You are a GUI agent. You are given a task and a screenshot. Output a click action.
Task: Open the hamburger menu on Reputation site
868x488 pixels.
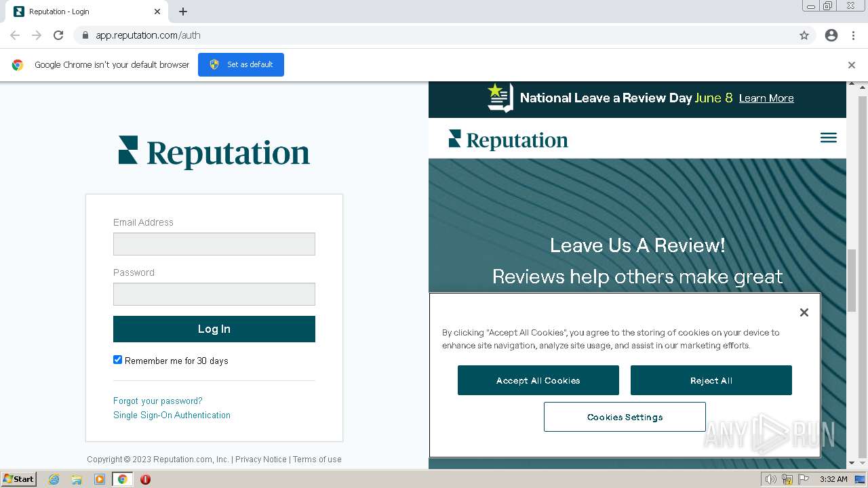click(x=829, y=138)
